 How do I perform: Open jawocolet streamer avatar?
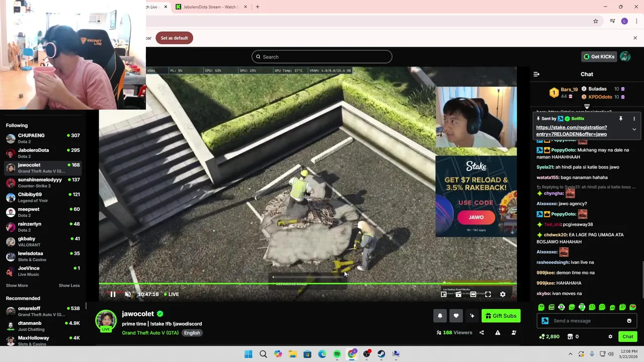[106, 321]
